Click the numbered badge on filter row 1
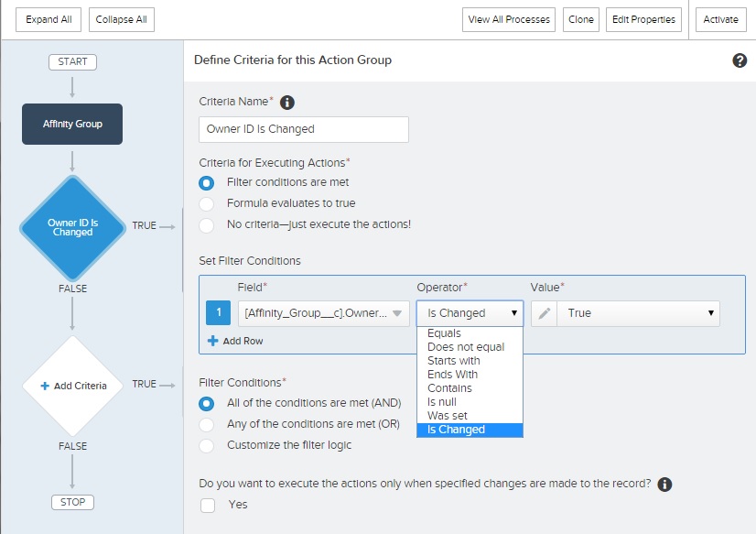The height and width of the screenshot is (534, 756). 218,312
